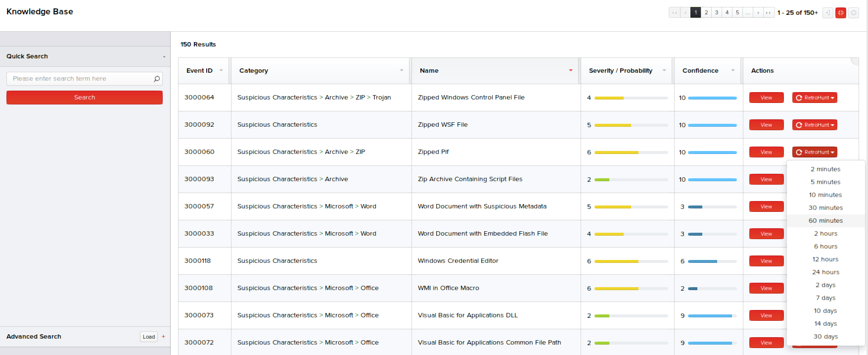Select 24 hours from the time list
The width and height of the screenshot is (868, 355).
coord(825,272)
